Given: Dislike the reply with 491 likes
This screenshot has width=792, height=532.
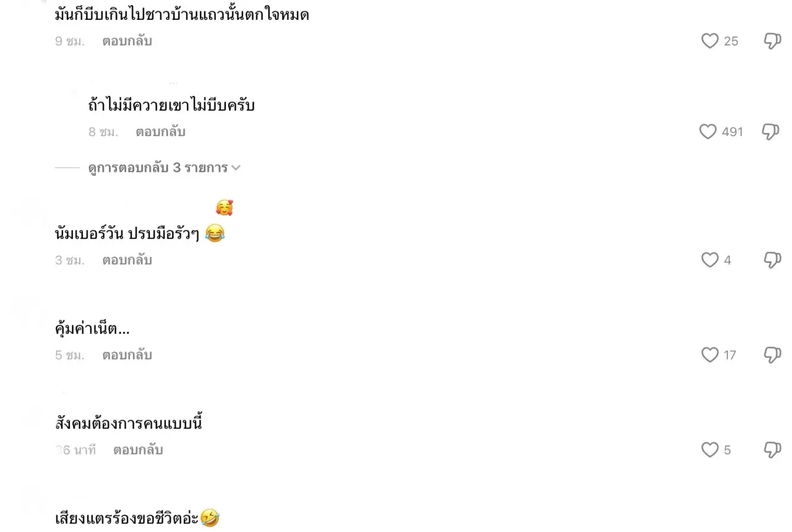Looking at the screenshot, I should pos(770,132).
